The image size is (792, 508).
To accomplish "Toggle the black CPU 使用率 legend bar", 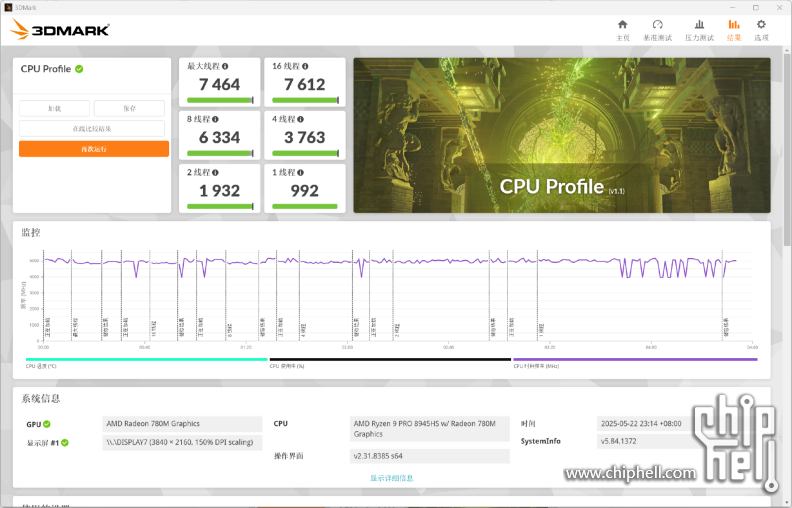I will (x=390, y=360).
